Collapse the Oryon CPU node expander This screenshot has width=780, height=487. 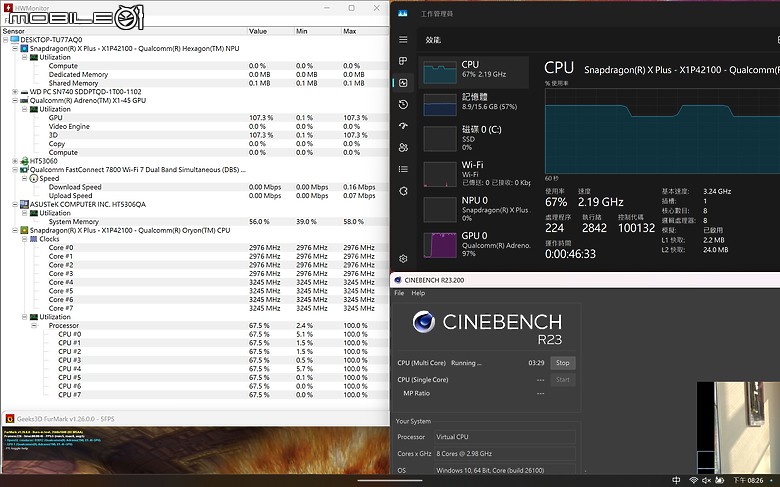(15, 230)
